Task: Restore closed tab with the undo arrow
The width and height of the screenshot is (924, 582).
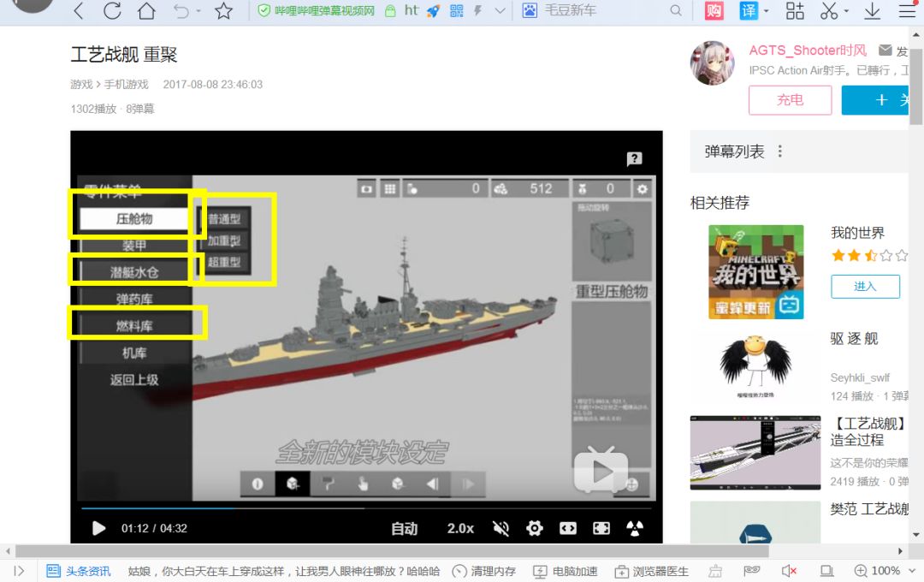Action: [181, 10]
